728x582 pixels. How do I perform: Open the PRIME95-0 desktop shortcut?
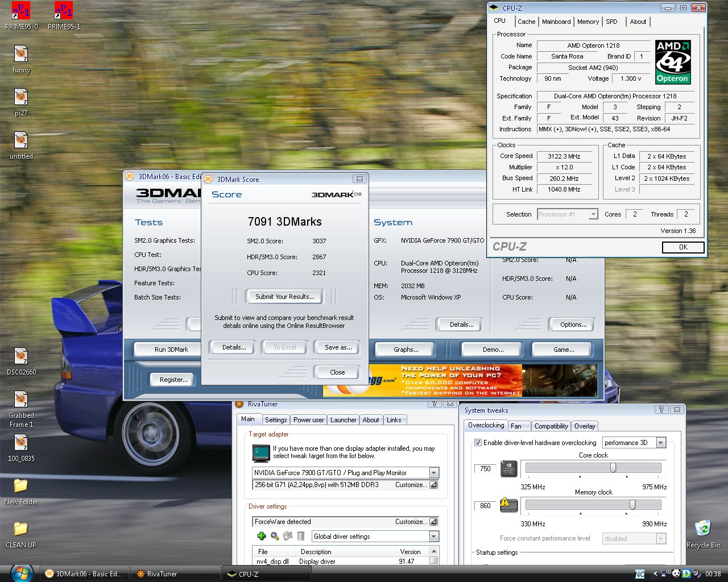(21, 16)
